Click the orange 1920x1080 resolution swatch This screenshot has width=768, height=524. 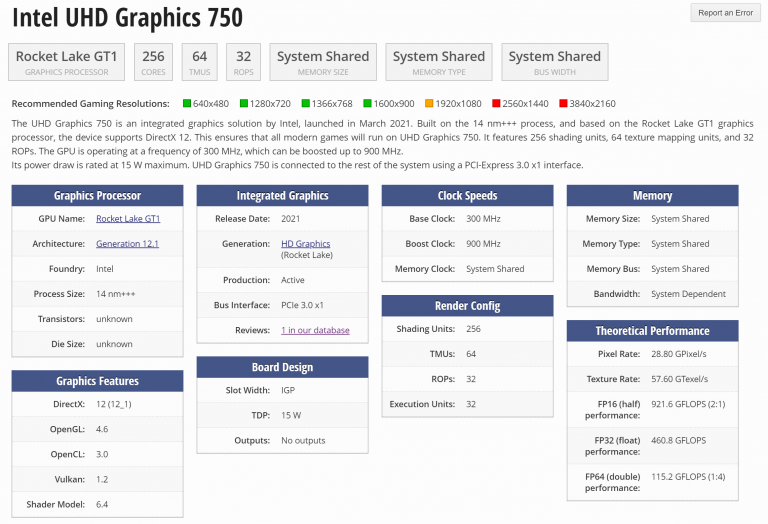point(429,103)
